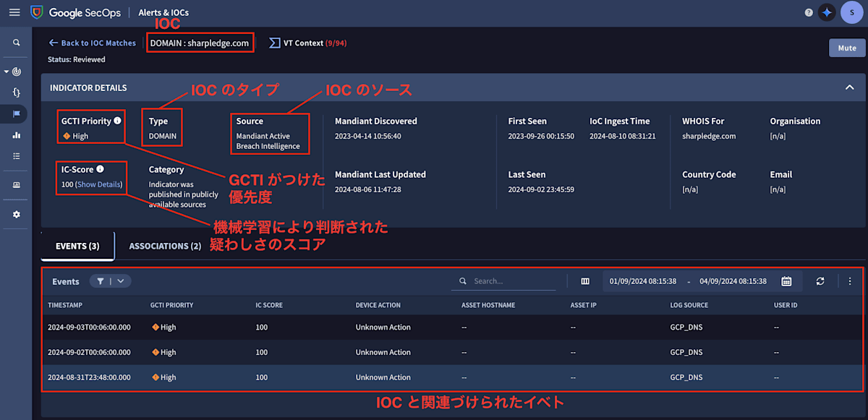This screenshot has height=420, width=868.
Task: Sort by the Asset Hostname column header
Action: click(x=488, y=306)
